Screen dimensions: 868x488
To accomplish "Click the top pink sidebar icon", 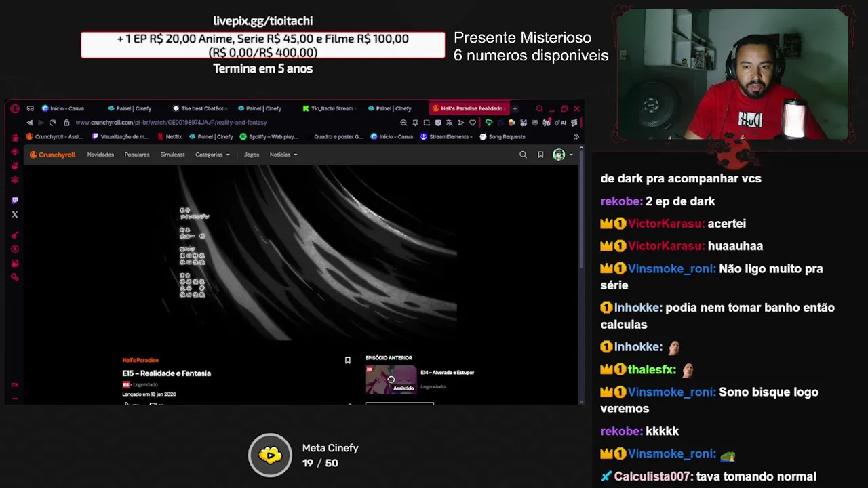I will [15, 137].
